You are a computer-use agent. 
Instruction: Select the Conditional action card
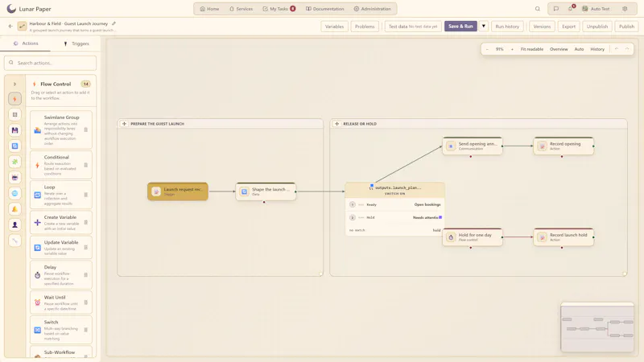[61, 165]
